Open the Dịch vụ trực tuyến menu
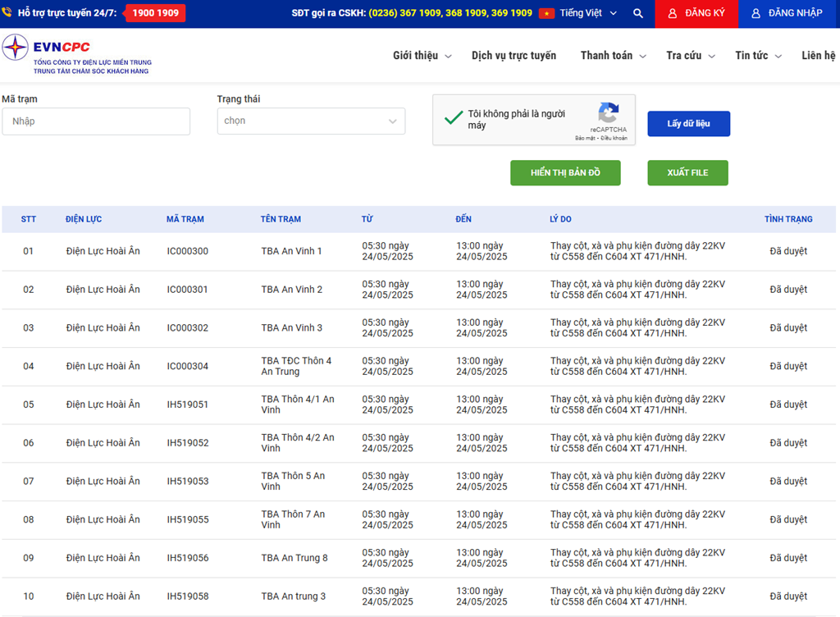This screenshot has height=617, width=840. coord(514,56)
